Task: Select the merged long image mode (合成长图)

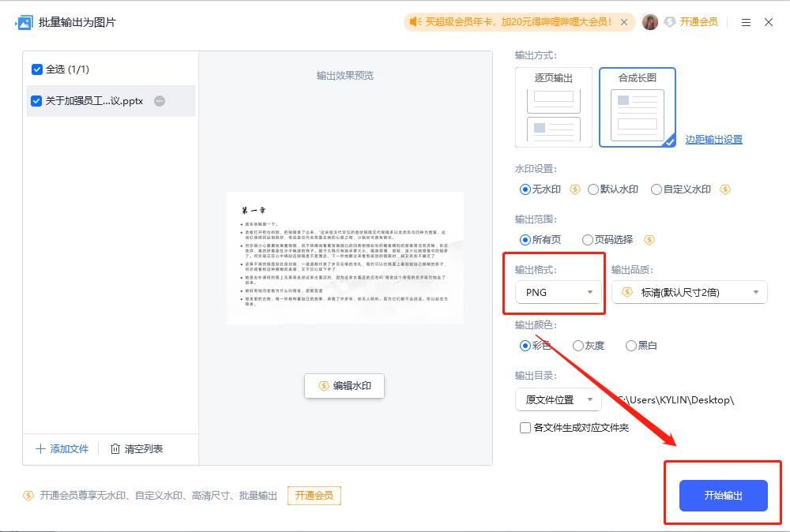Action: pyautogui.click(x=637, y=107)
